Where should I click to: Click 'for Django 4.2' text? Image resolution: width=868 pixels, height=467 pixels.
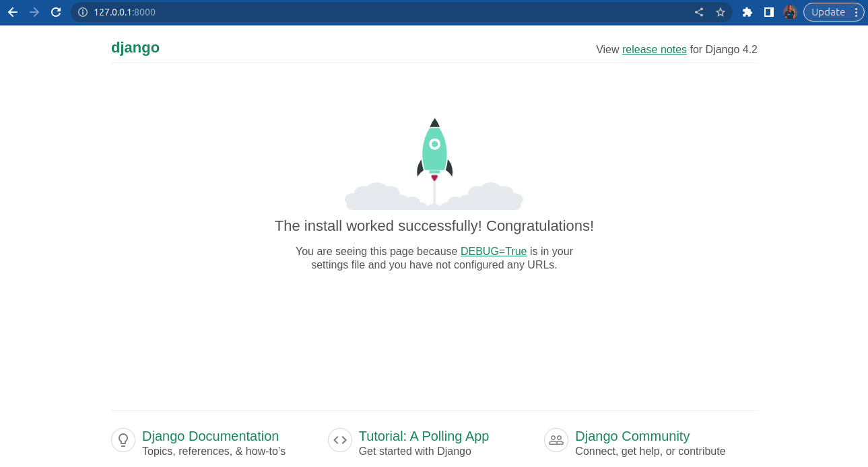tap(724, 49)
